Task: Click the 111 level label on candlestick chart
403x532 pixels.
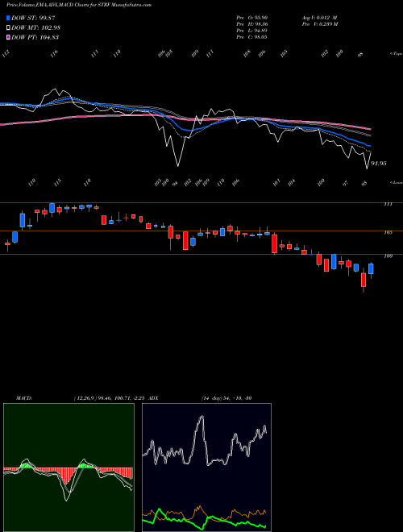Action: coord(388,204)
